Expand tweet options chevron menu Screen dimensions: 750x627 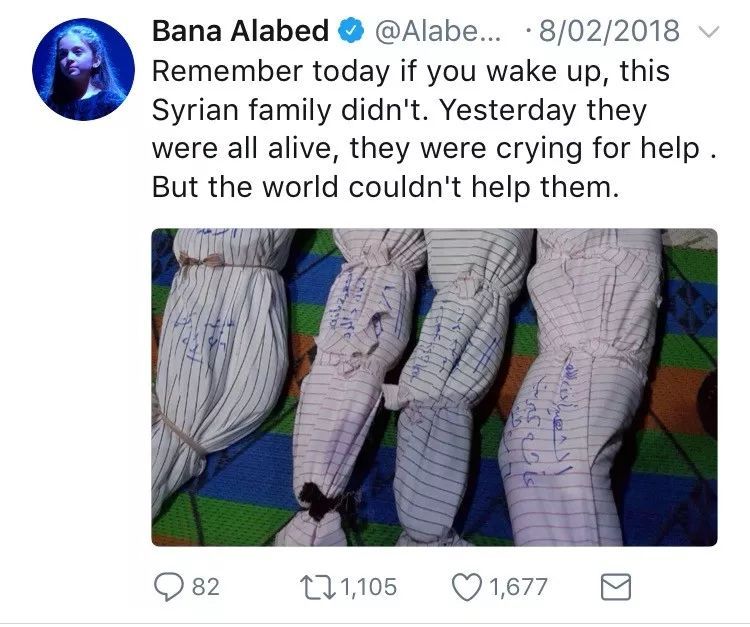pos(709,32)
